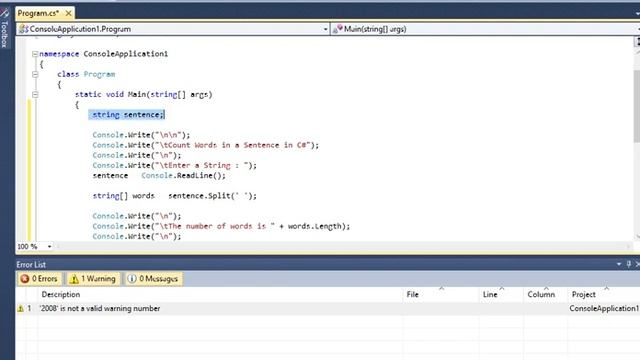Click the error icon on 0 Errors button
This screenshot has height=360, width=640.
25,279
